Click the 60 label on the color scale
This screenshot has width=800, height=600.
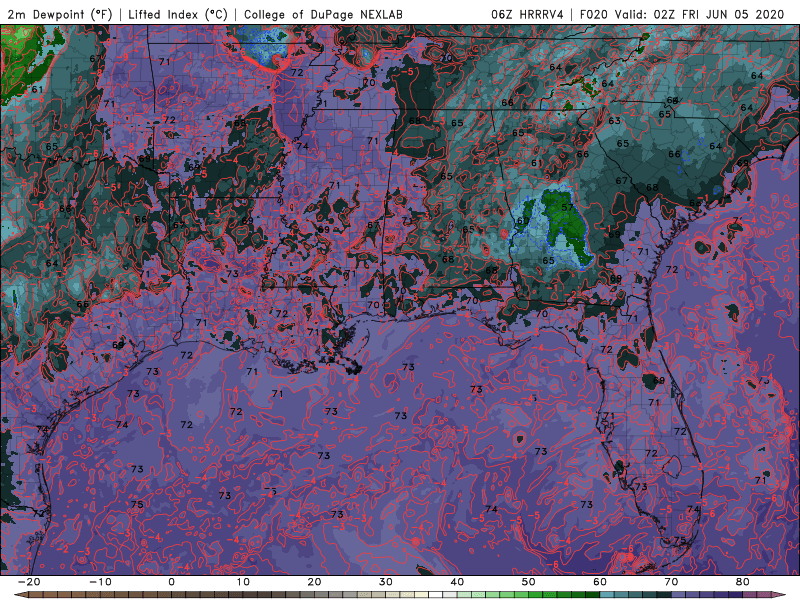click(600, 582)
